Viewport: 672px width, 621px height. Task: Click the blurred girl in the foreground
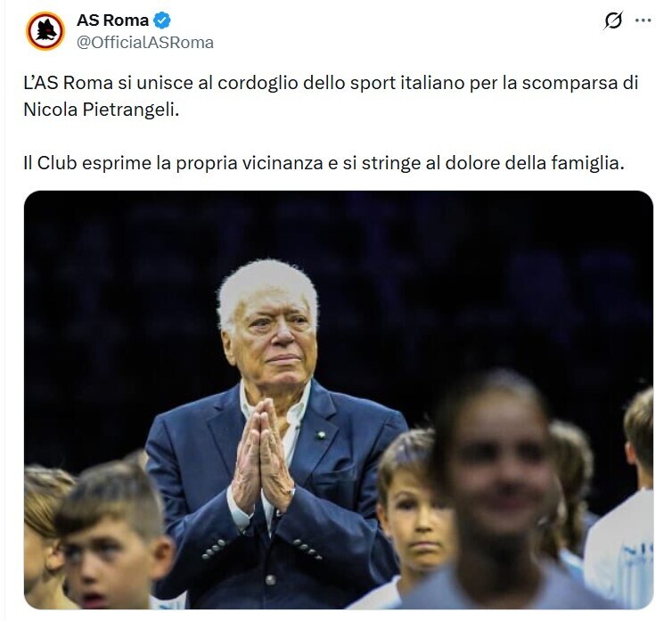497,493
